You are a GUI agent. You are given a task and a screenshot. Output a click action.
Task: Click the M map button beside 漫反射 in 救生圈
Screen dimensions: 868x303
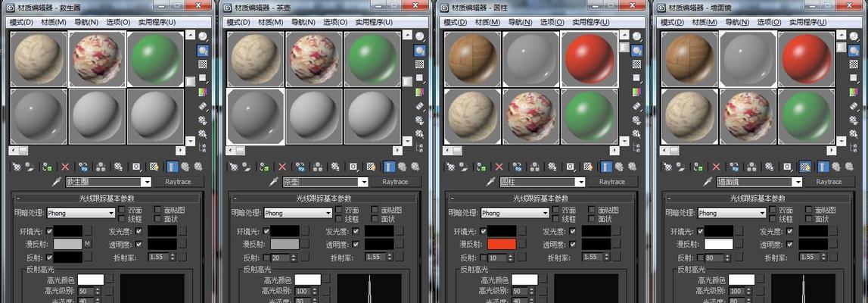tap(88, 244)
